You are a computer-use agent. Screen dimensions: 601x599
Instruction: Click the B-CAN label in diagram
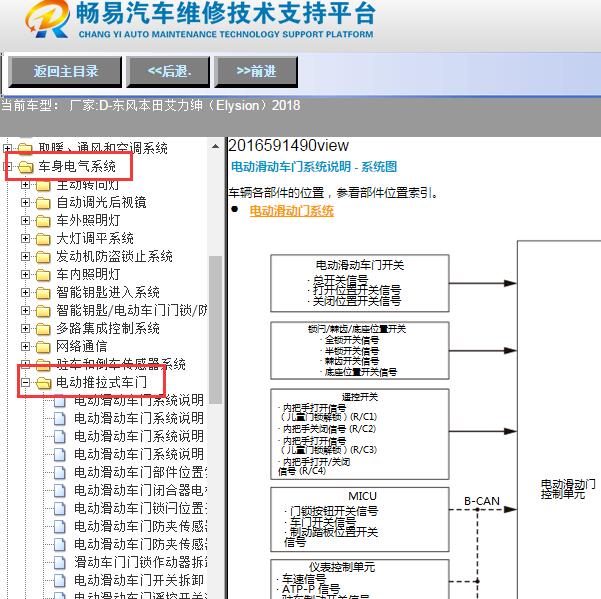pyautogui.click(x=482, y=501)
